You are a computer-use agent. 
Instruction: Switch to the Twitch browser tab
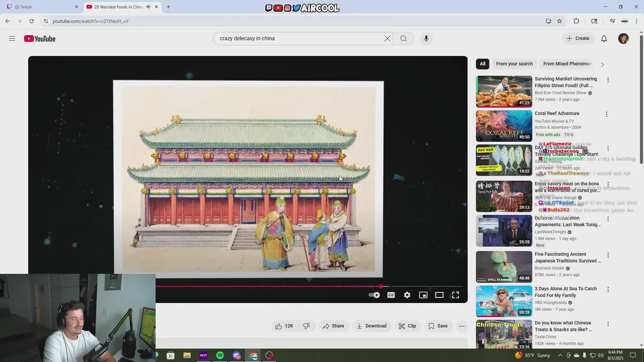coord(41,7)
